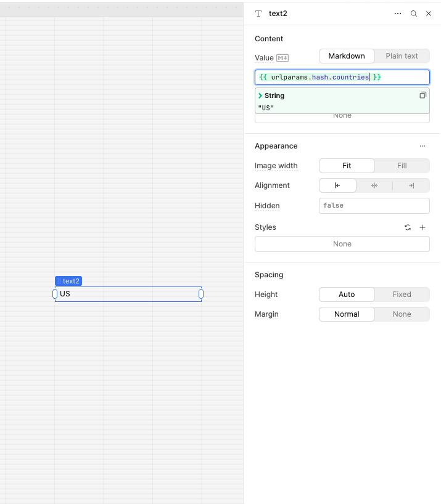This screenshot has height=504, width=441.
Task: Select the text2 component label on canvas
Action: coord(68,281)
